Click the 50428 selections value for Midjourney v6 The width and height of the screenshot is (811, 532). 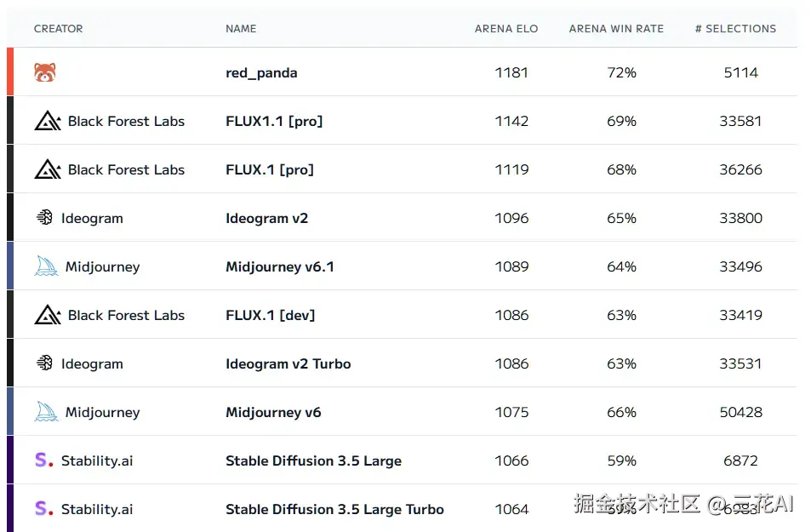(740, 412)
